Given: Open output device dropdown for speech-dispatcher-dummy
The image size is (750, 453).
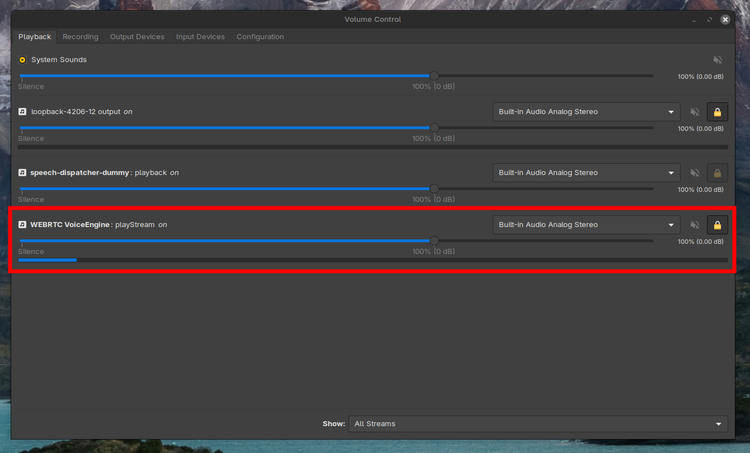Looking at the screenshot, I should coord(586,173).
